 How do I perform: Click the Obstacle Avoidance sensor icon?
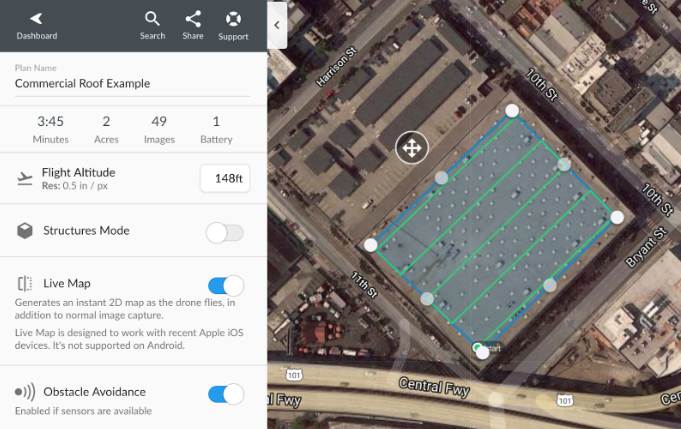25,392
